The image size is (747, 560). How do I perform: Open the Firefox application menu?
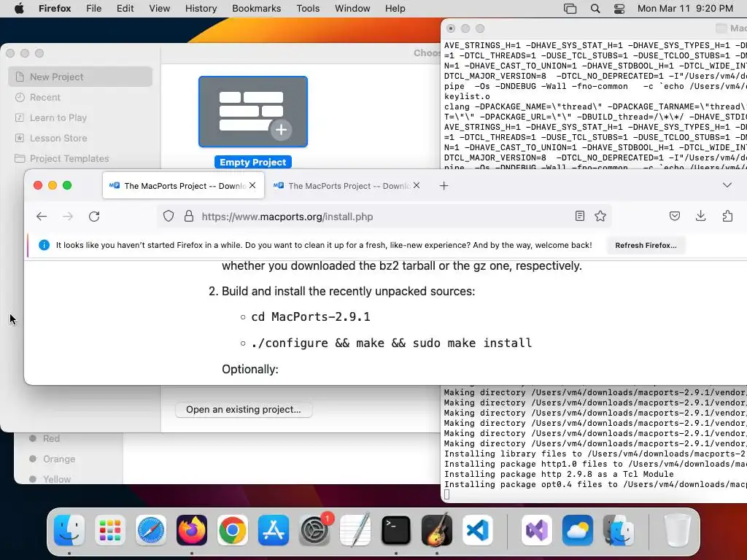coord(55,9)
